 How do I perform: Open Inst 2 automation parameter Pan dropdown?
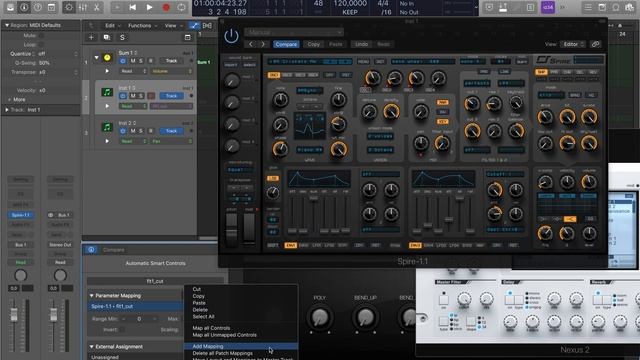coord(171,141)
